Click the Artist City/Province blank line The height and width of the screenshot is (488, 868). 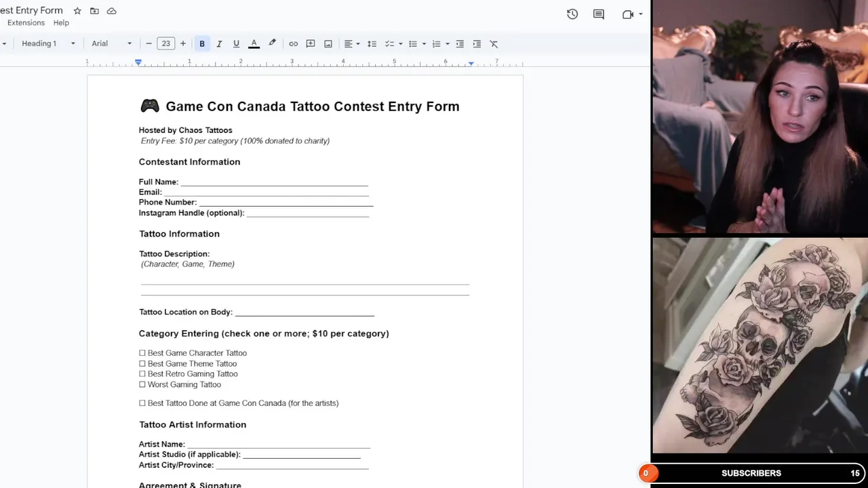coord(292,466)
